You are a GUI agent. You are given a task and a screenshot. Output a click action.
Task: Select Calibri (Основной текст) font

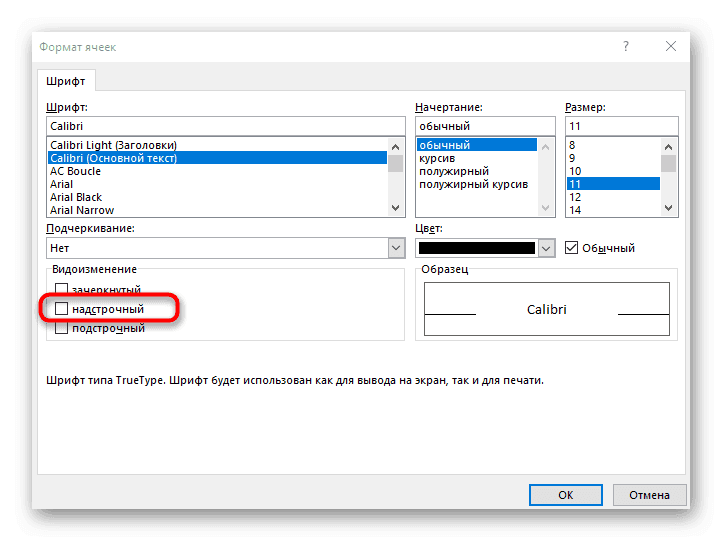pyautogui.click(x=217, y=158)
